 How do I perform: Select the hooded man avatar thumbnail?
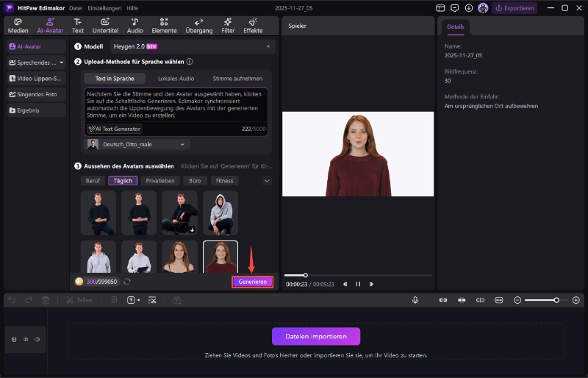click(x=220, y=213)
